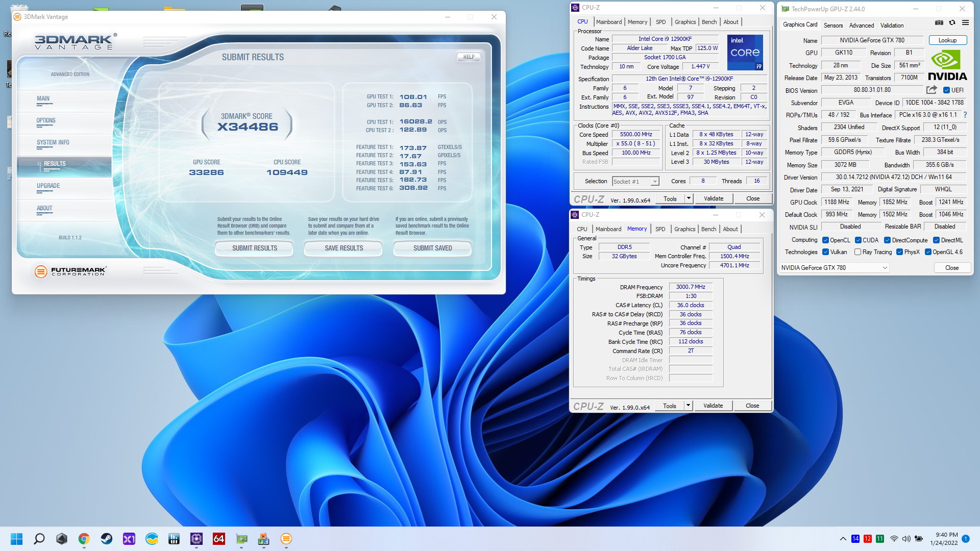Open network Wi-Fi tray icon
The height and width of the screenshot is (551, 980).
(894, 539)
